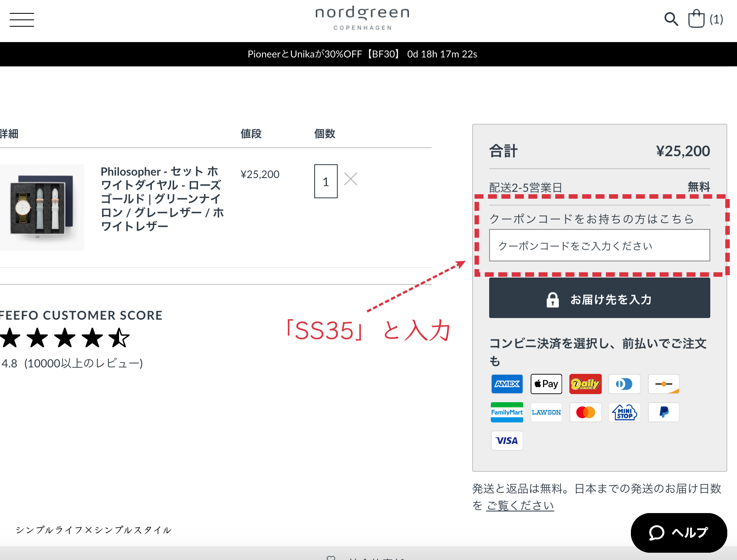Image resolution: width=737 pixels, height=560 pixels.
Task: Click the FEEFO CUSTOMER SCORE heading
Action: pyautogui.click(x=81, y=315)
